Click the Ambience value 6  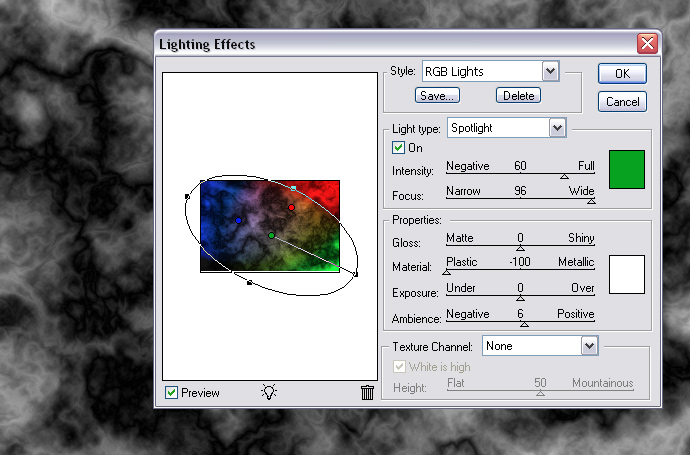(521, 314)
